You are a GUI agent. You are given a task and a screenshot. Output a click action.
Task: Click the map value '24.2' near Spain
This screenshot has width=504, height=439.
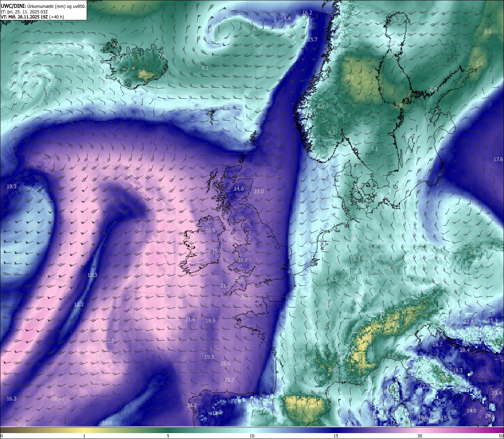coord(192,406)
